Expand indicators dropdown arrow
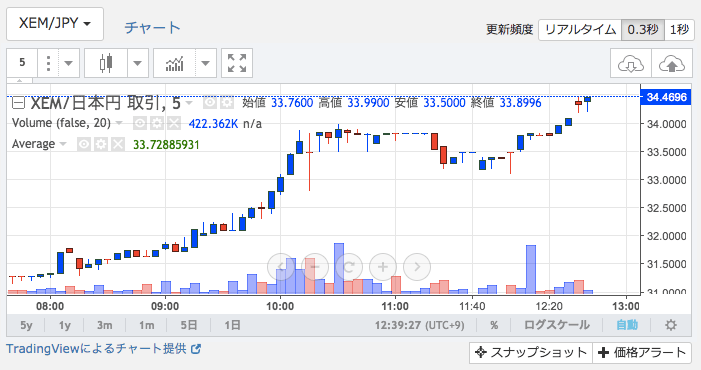Viewport: 701px width, 370px height. tap(206, 63)
